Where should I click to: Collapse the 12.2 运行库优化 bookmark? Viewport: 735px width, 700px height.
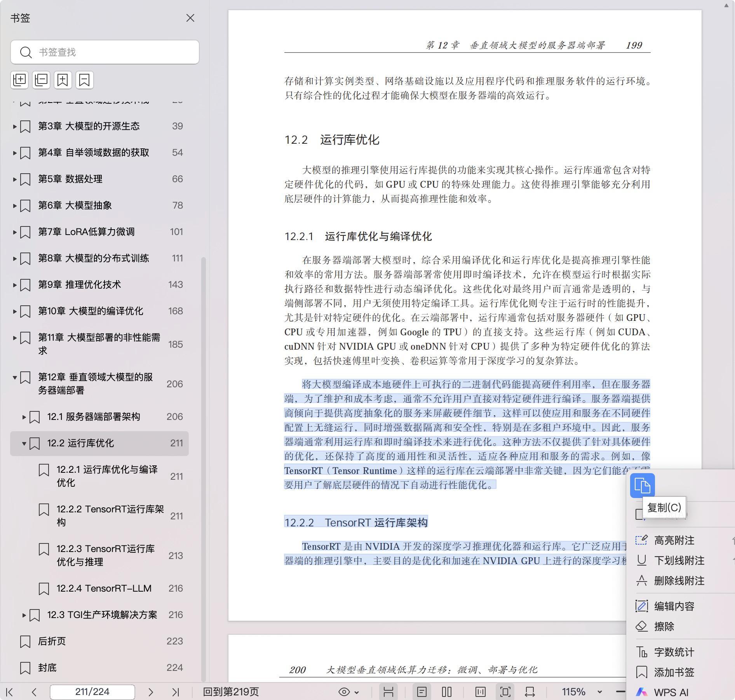click(24, 444)
